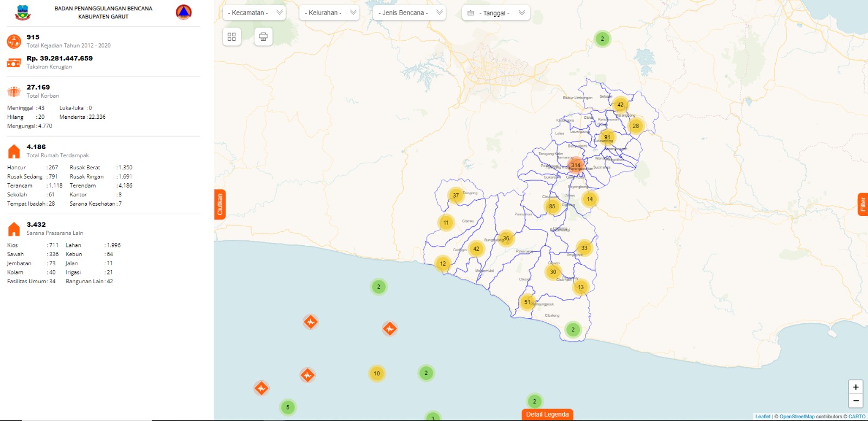Image resolution: width=868 pixels, height=421 pixels.
Task: Select the 'Menderita : 22.336' value
Action: pyautogui.click(x=82, y=117)
